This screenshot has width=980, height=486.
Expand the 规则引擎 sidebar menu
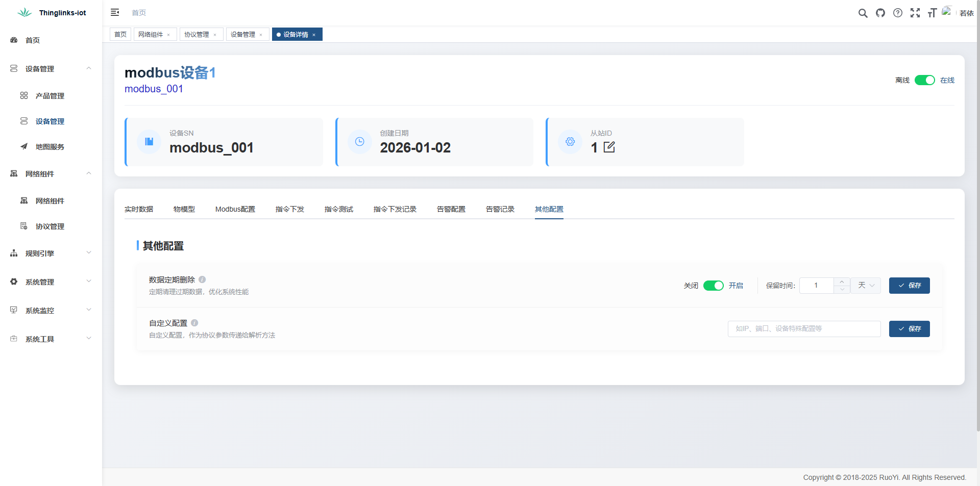point(51,253)
